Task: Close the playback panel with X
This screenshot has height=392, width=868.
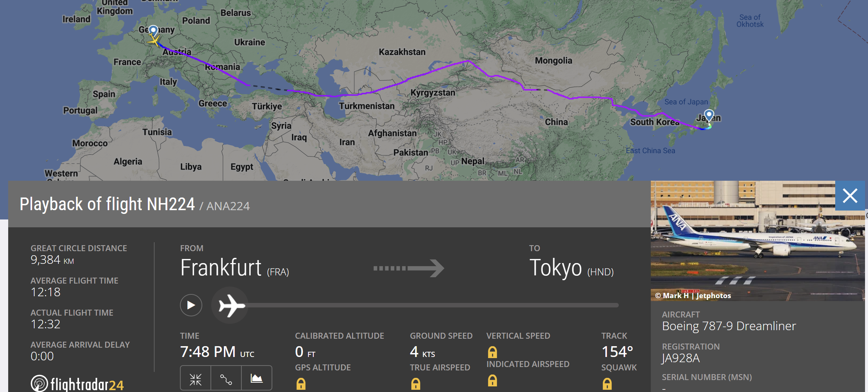Action: coord(850,196)
